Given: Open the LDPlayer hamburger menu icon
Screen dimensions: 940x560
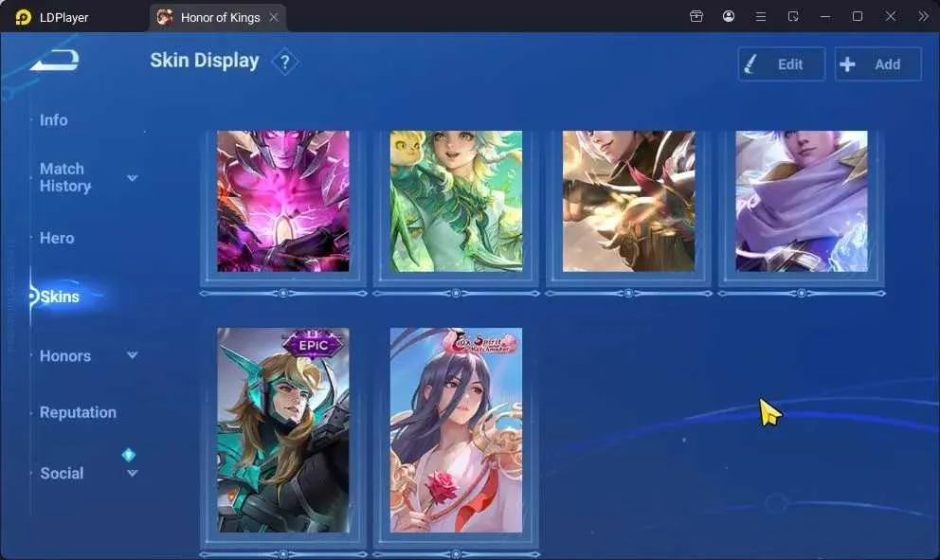Looking at the screenshot, I should 761,17.
